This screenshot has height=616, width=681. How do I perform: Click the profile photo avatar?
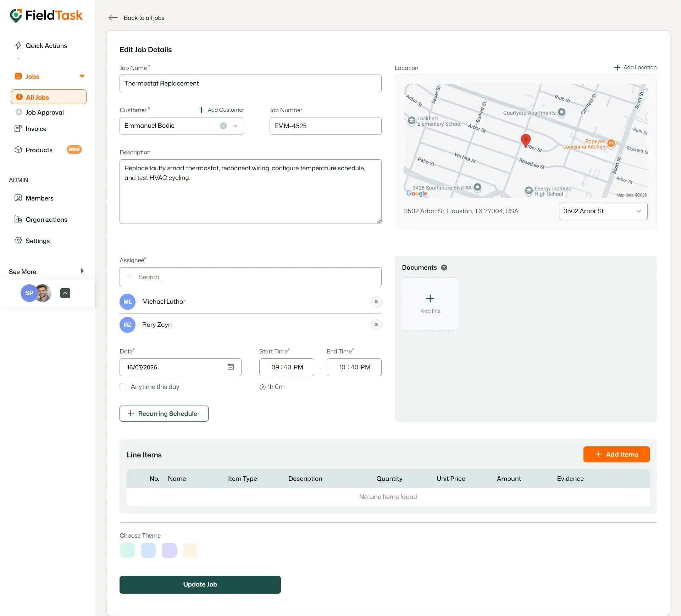[44, 293]
